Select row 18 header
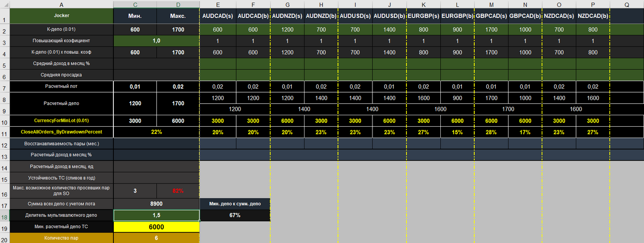Image resolution: width=644 pixels, height=243 pixels. point(4,216)
